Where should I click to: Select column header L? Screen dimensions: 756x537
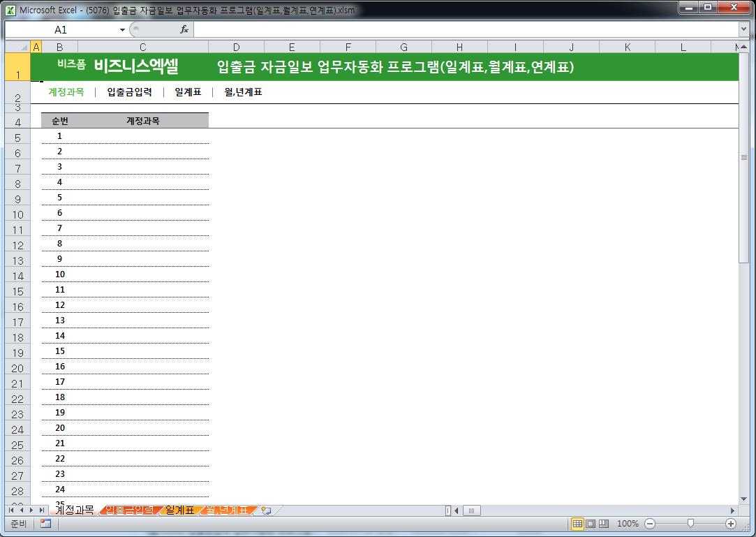[x=683, y=47]
